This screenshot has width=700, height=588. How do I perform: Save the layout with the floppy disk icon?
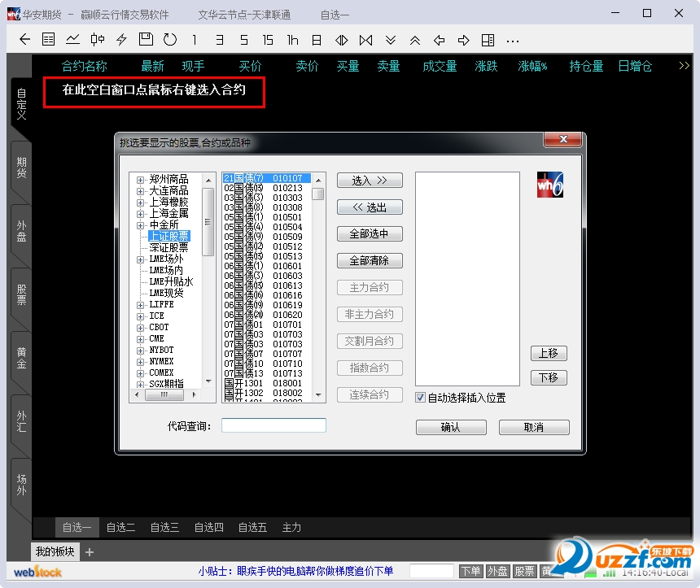click(146, 40)
